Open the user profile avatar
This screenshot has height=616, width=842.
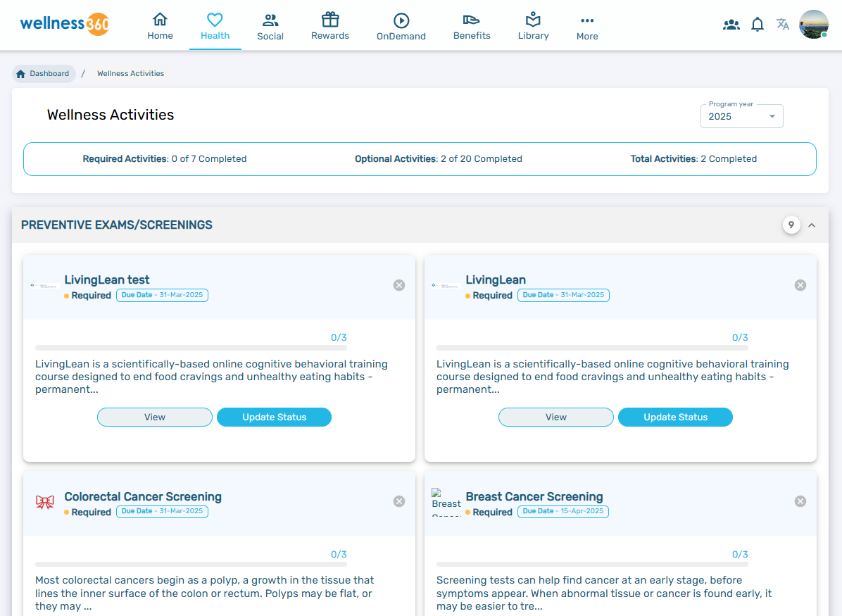tap(814, 25)
